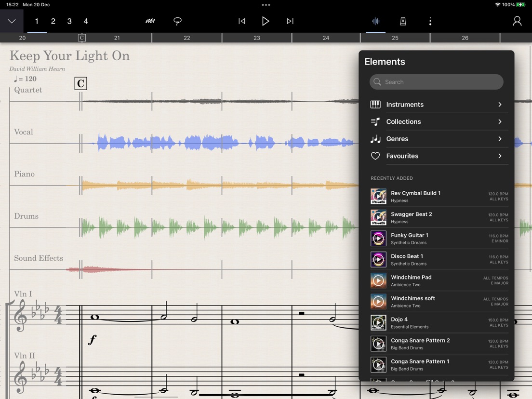This screenshot has width=532, height=399.
Task: Switch to page 2
Action: pos(53,21)
